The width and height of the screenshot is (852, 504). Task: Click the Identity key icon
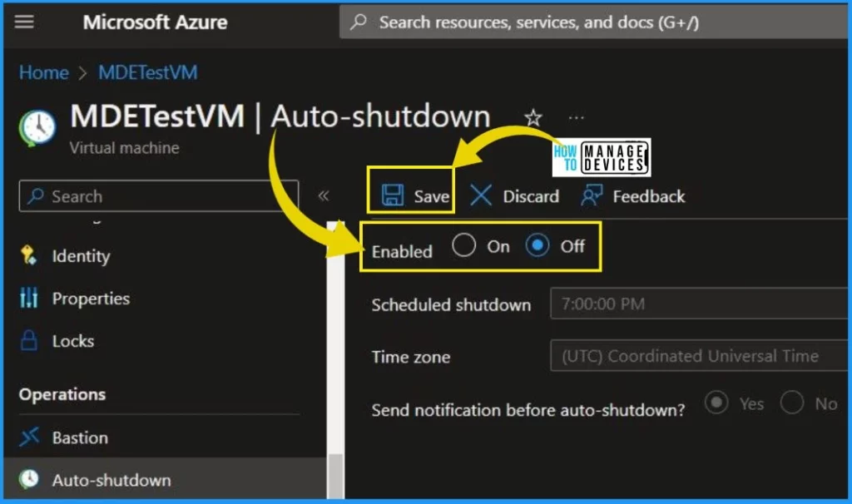click(x=29, y=255)
